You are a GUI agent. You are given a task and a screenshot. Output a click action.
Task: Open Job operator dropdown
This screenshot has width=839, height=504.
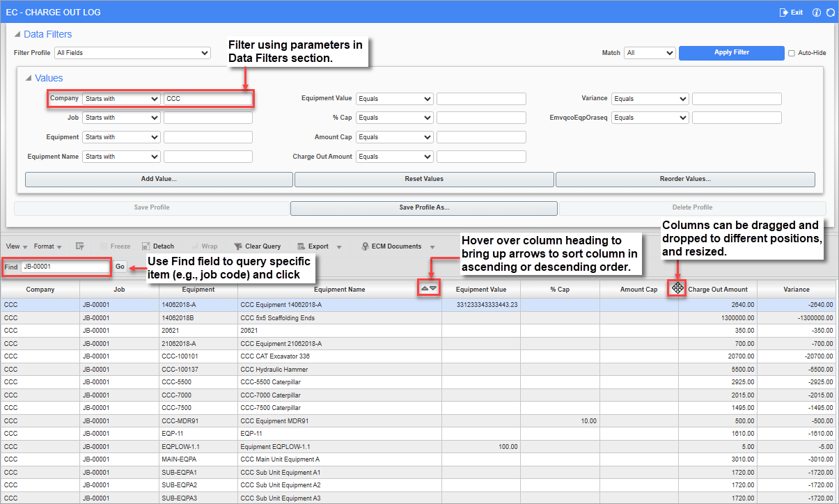click(121, 118)
